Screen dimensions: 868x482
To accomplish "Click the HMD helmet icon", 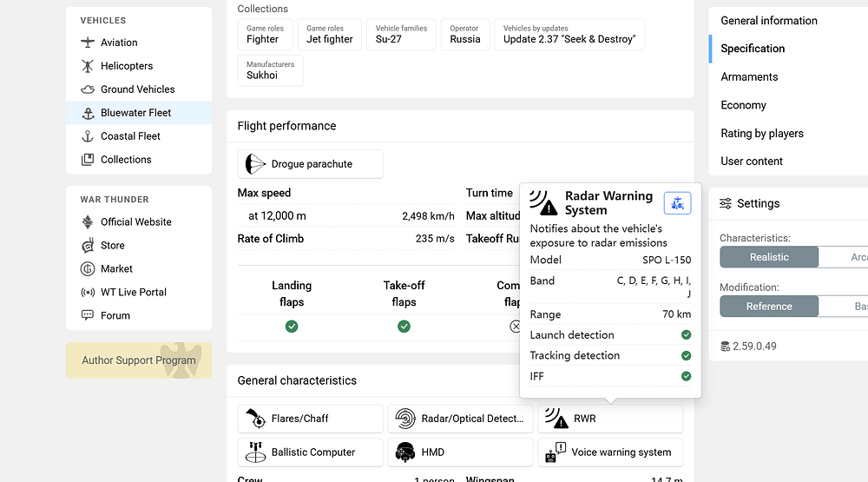I will coord(405,452).
